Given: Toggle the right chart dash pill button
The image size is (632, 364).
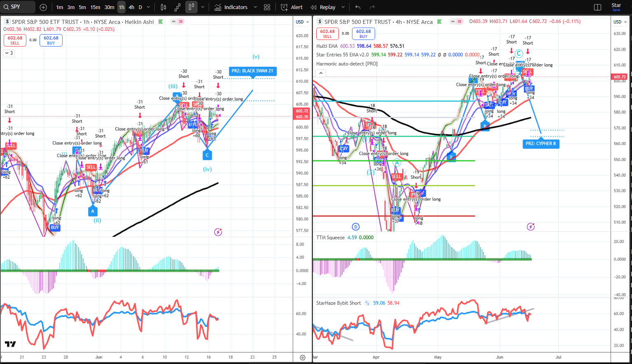Looking at the screenshot, I should [x=452, y=21].
